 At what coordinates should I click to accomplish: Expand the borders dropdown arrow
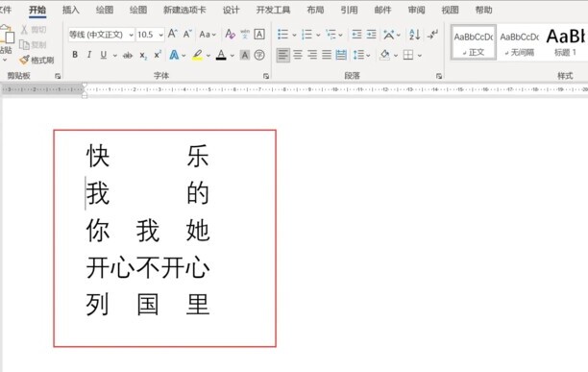419,56
